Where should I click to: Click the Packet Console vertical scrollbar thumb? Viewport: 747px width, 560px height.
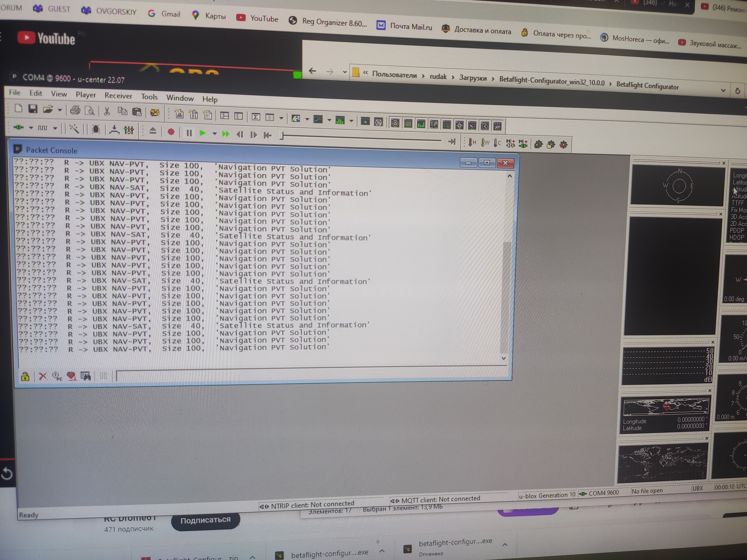[x=506, y=297]
